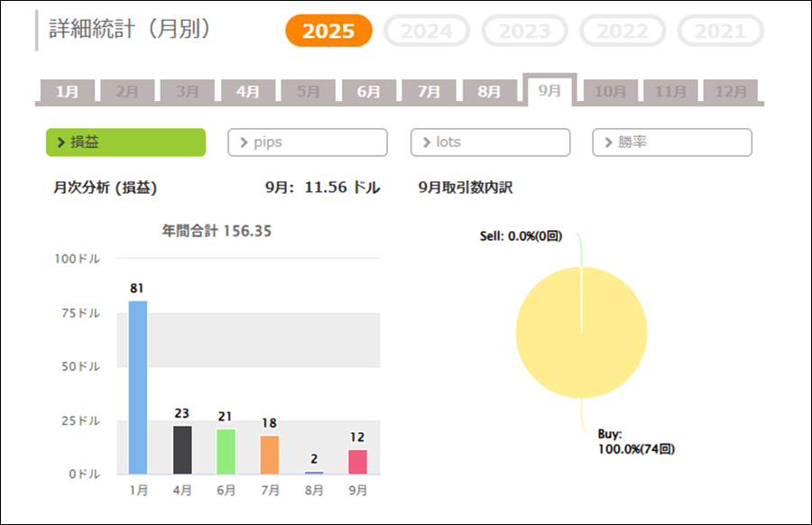Screen dimensions: 812x525
Task: Click the dark 4月 bar
Action: pos(182,449)
